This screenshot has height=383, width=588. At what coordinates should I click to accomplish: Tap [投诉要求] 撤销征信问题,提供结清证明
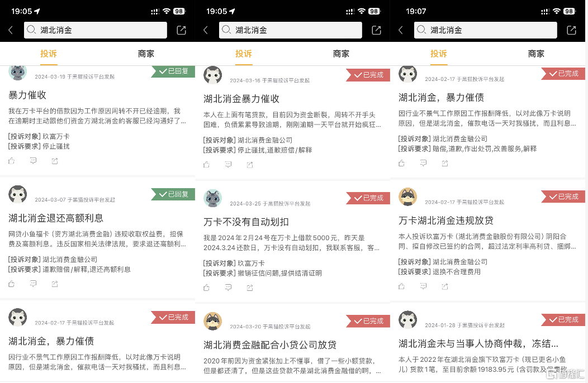click(263, 273)
